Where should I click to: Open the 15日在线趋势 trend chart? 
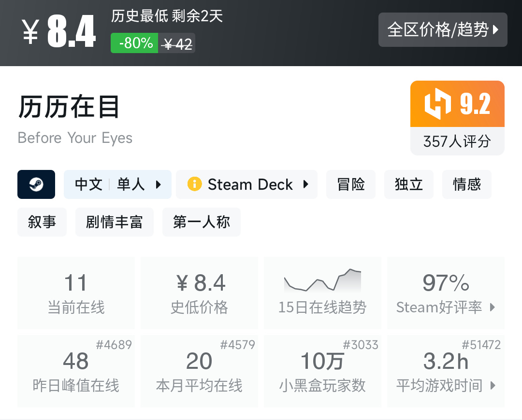[x=322, y=293]
